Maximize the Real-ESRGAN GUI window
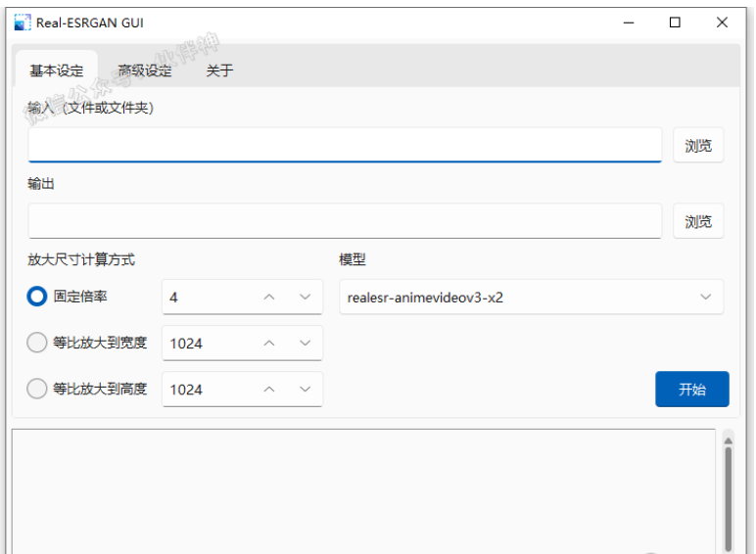Viewport: 756px width, 554px height. tap(675, 23)
